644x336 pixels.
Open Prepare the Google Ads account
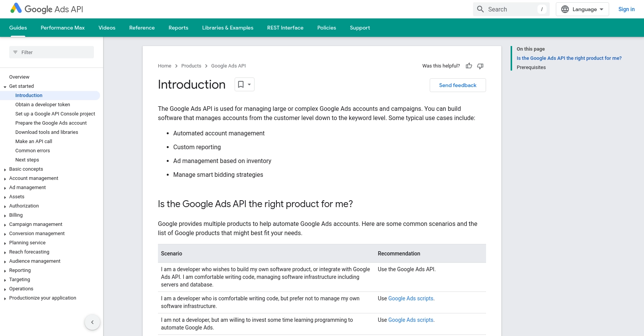click(x=51, y=123)
